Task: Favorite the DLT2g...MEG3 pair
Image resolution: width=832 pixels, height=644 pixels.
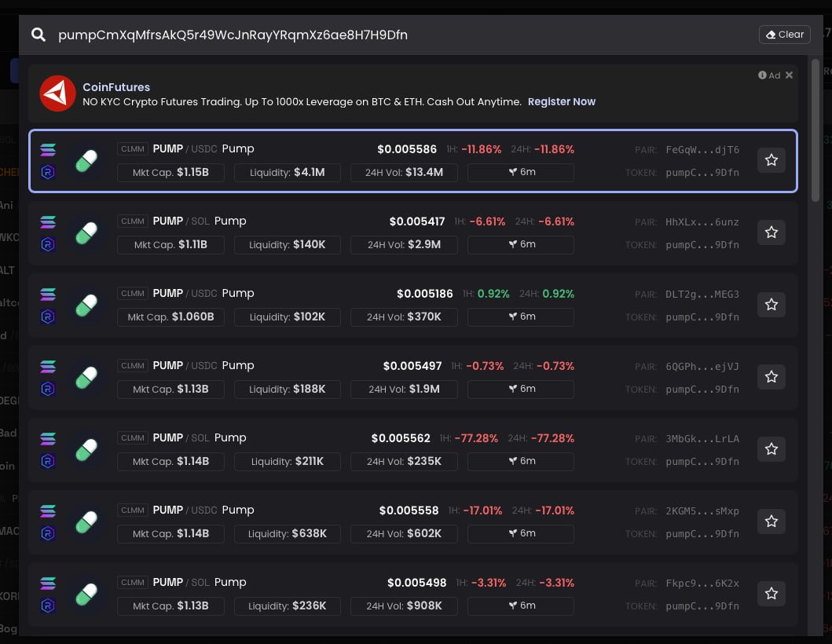Action: (x=771, y=305)
